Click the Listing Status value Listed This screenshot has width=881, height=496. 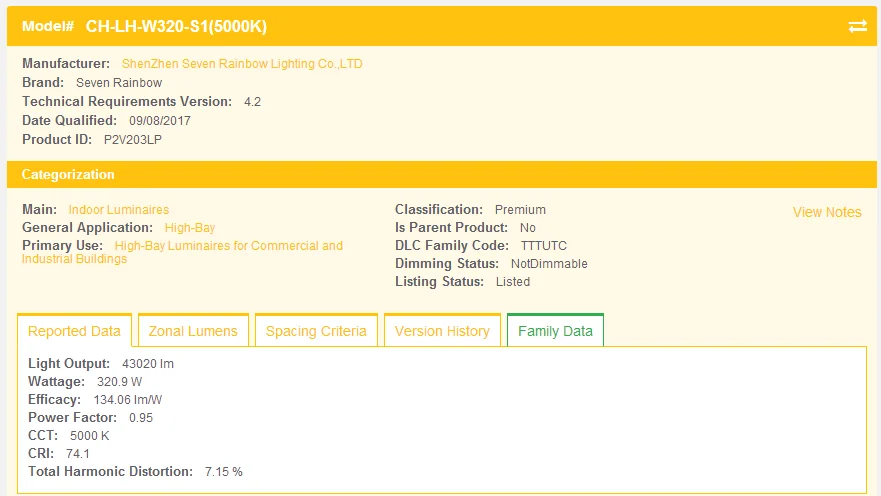(513, 282)
